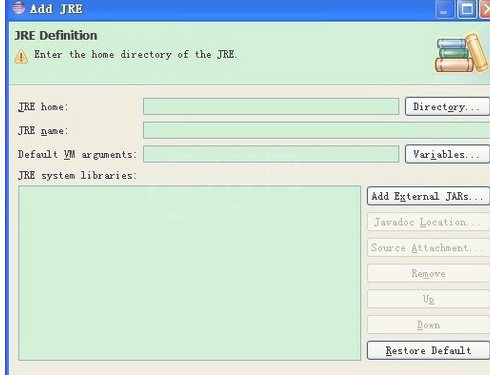Click the JRE name input field
The height and width of the screenshot is (375, 490).
[317, 130]
